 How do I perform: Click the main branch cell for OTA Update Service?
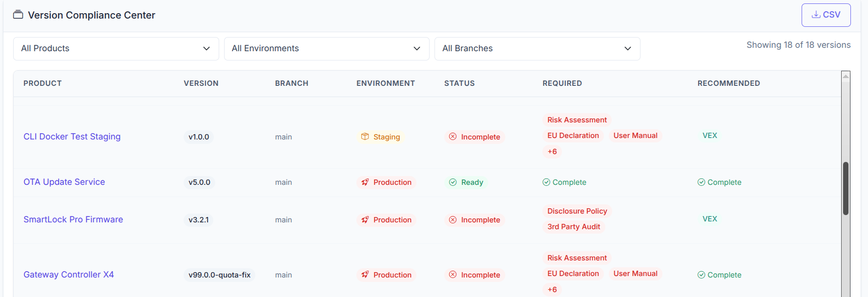click(283, 182)
